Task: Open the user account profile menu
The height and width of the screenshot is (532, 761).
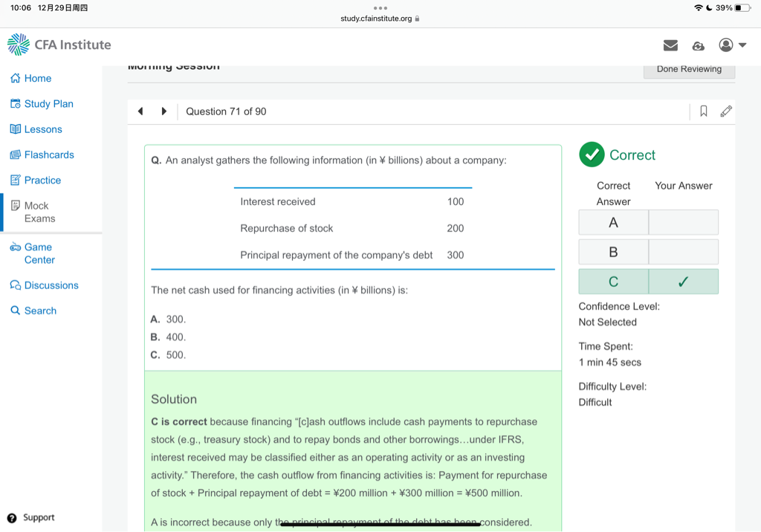Action: [x=731, y=45]
